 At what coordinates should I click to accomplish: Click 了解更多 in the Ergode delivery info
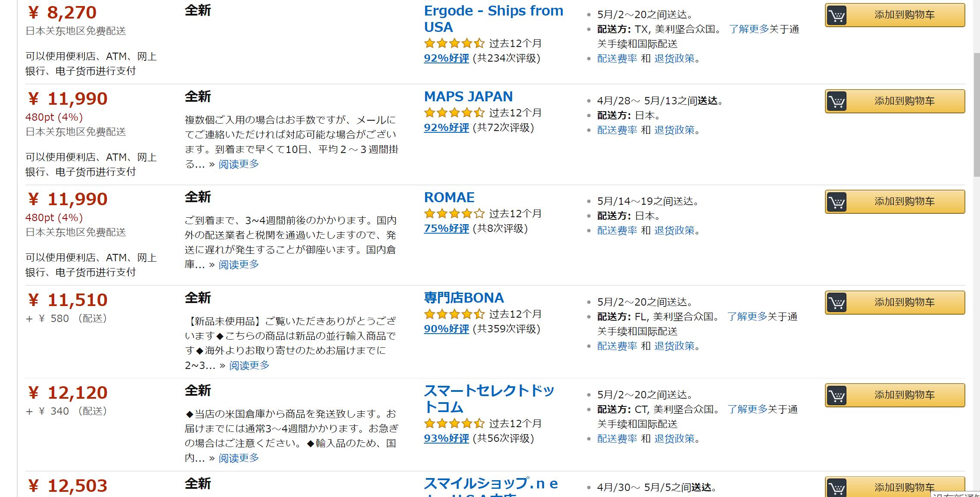[x=749, y=29]
